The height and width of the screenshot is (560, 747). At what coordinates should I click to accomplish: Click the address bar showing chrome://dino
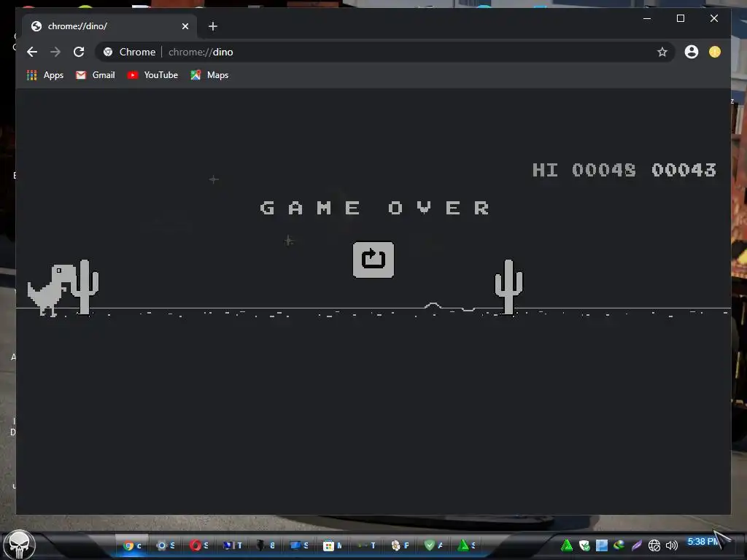385,52
